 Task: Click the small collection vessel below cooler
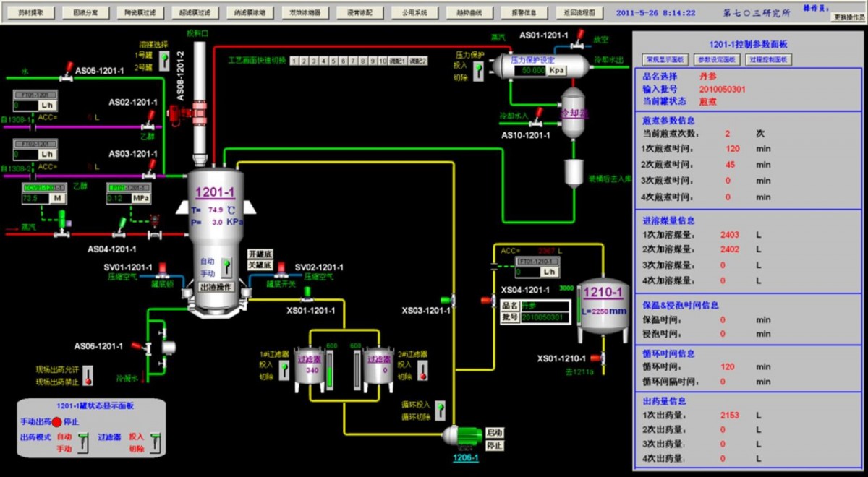tap(574, 173)
